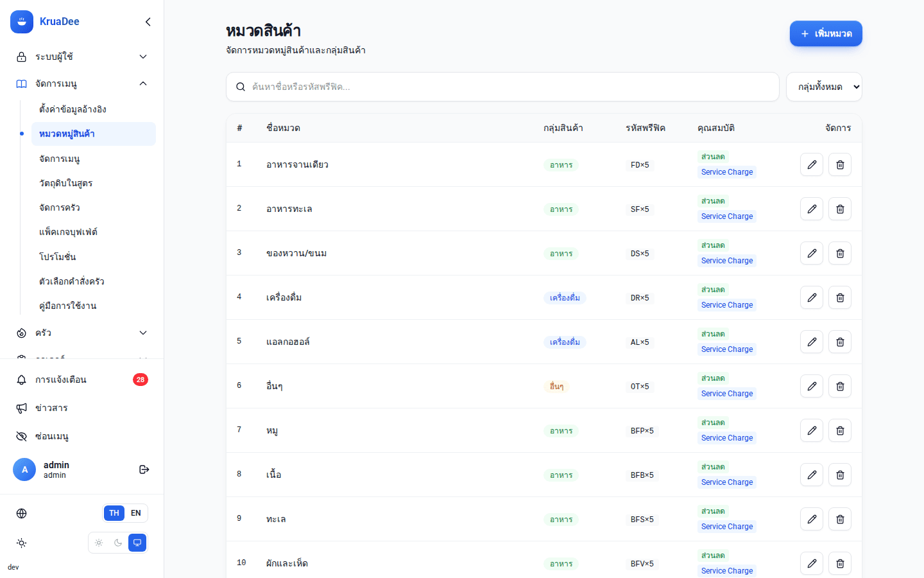Click the FD×5 prefix code
This screenshot has width=924, height=578.
[640, 165]
